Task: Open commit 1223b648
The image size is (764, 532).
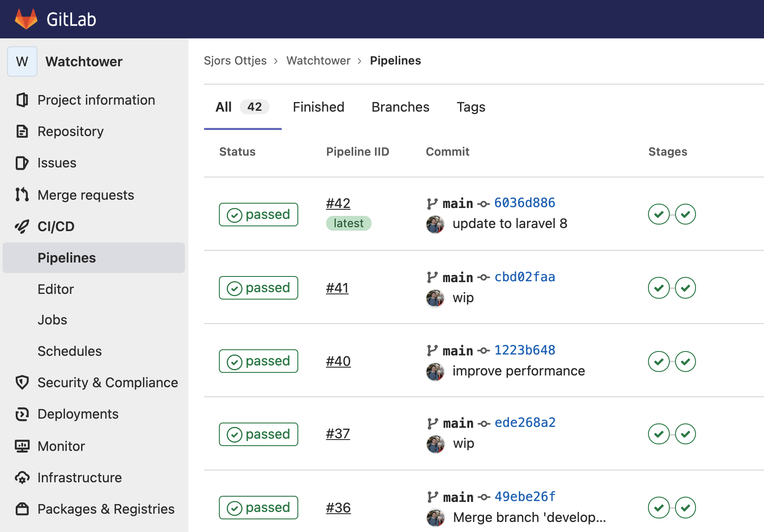Action: pos(525,350)
